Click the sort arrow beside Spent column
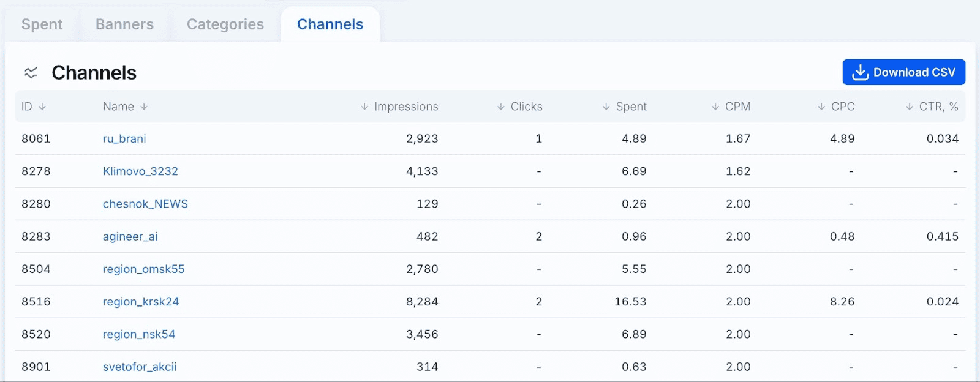 click(x=606, y=107)
